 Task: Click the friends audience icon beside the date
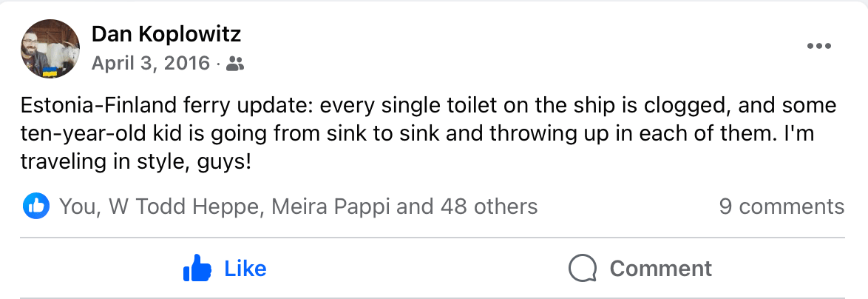tap(235, 64)
